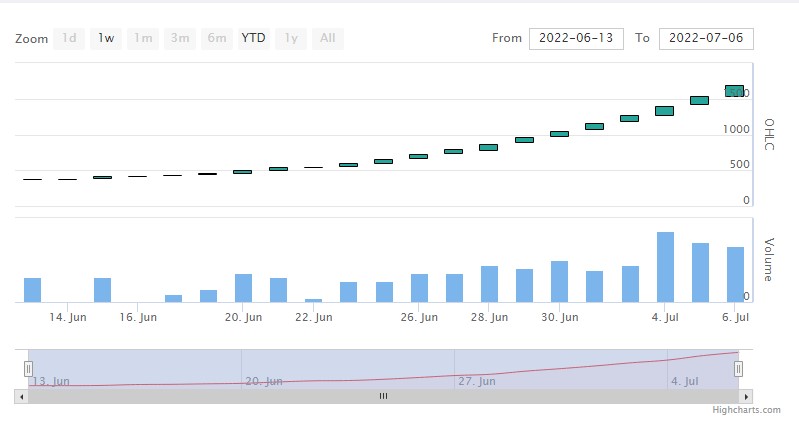Click the 20 Jun volume bar
Image resolution: width=799 pixels, height=426 pixels.
[243, 288]
